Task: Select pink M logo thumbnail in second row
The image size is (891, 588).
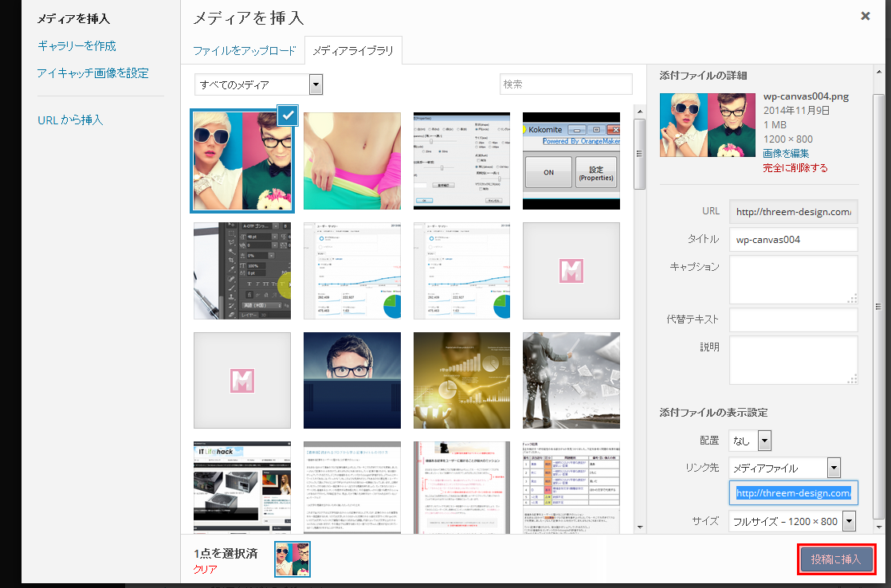Action: click(571, 270)
